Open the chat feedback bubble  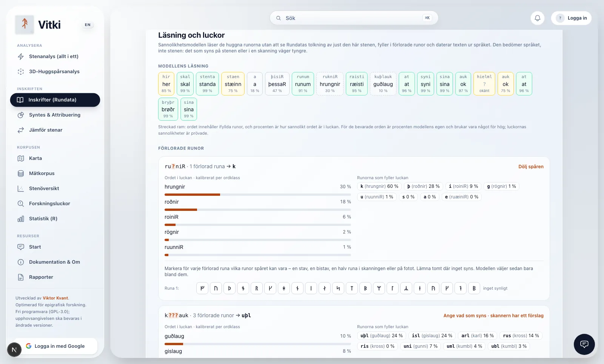[584, 344]
